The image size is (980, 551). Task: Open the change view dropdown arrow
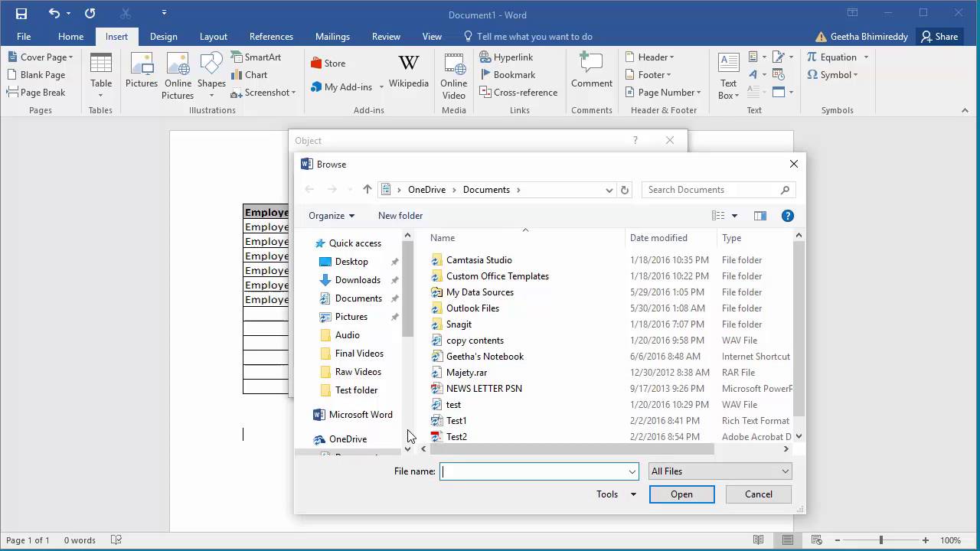pos(735,216)
